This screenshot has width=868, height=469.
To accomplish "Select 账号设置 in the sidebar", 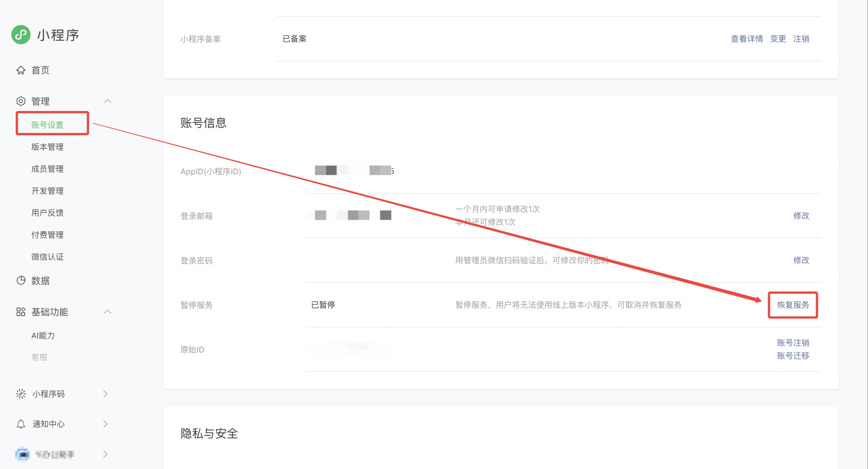I will click(47, 125).
